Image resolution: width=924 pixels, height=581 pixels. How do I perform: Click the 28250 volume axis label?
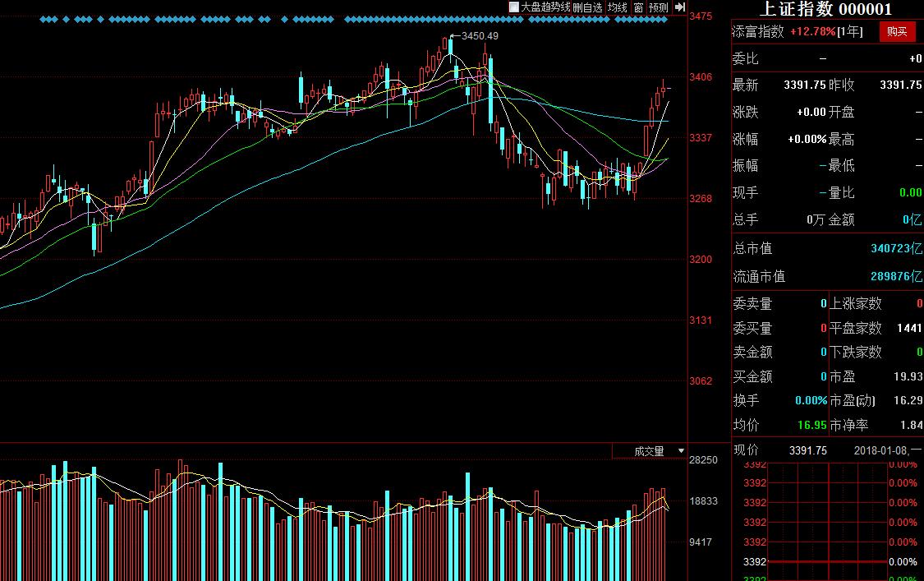click(x=704, y=460)
